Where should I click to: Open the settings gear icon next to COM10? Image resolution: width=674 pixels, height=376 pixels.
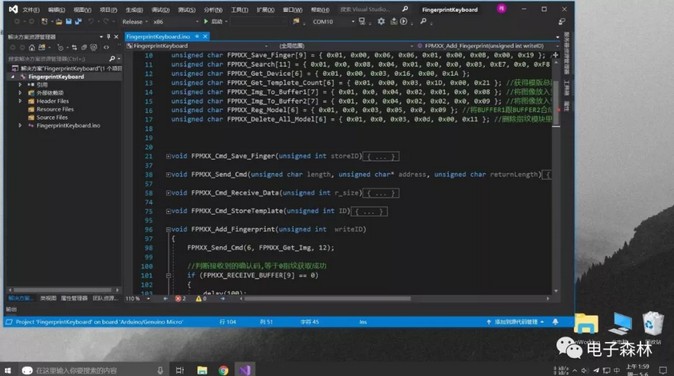tap(381, 21)
